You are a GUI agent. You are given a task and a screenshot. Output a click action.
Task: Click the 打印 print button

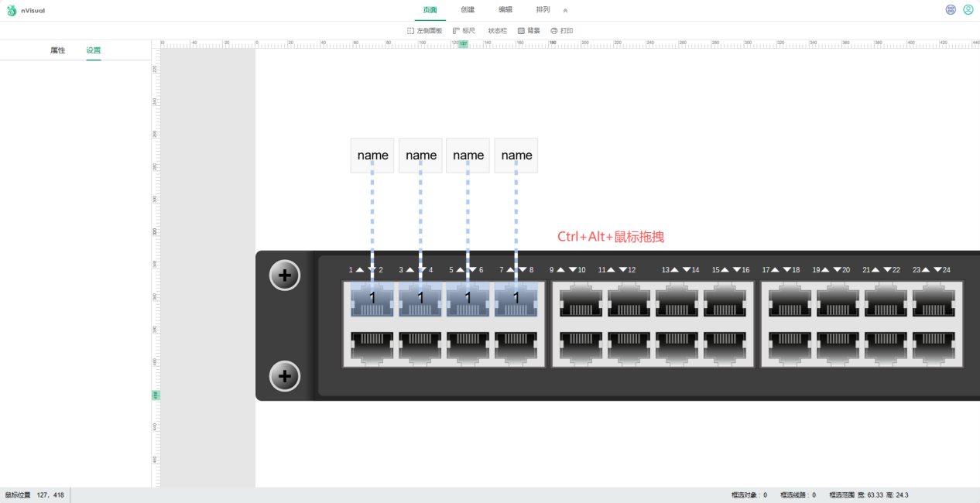point(562,31)
